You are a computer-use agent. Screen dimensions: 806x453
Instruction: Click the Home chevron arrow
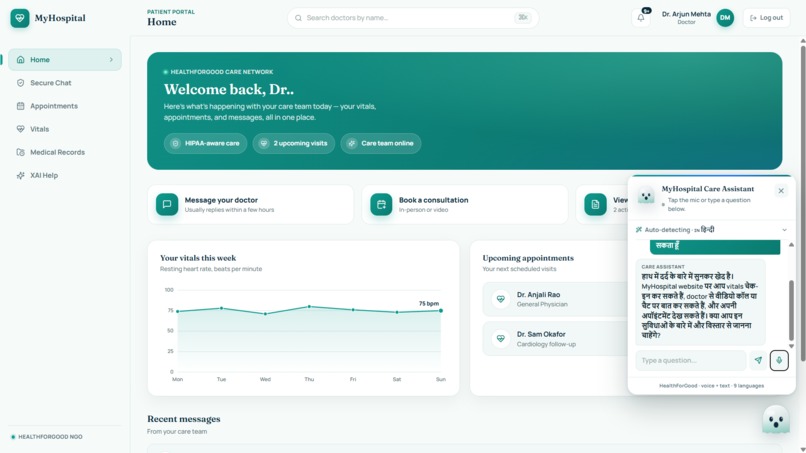point(111,60)
